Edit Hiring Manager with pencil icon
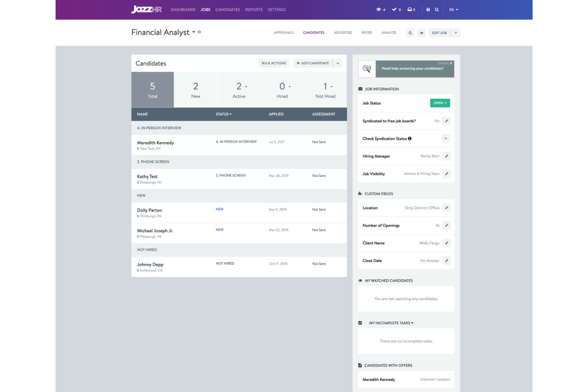Viewport: 588px width, 392px height. (447, 156)
